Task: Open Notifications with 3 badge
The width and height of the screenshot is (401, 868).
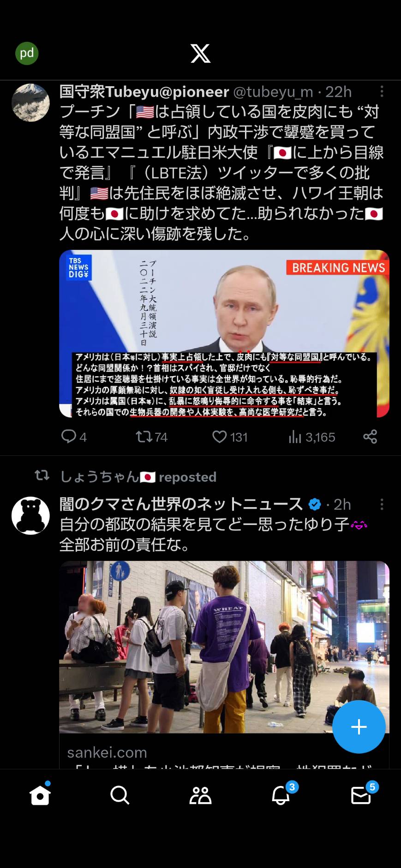Action: tap(281, 795)
